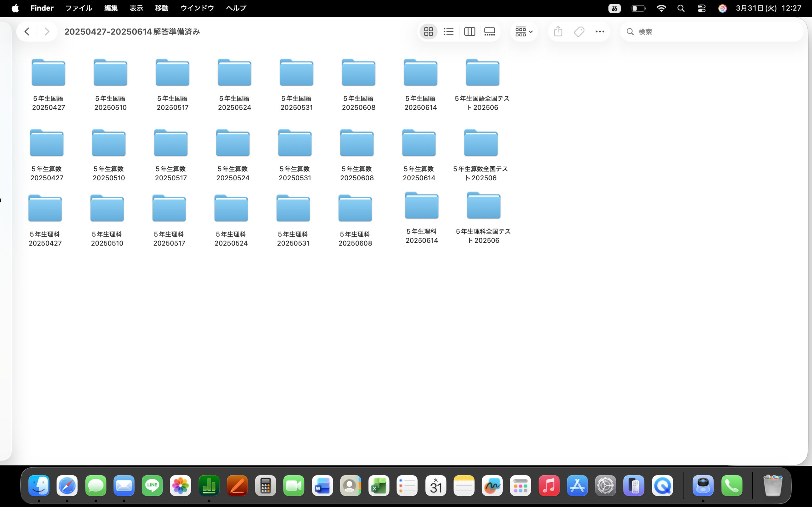Open the input source あ menu
The image size is (812, 507).
[614, 8]
